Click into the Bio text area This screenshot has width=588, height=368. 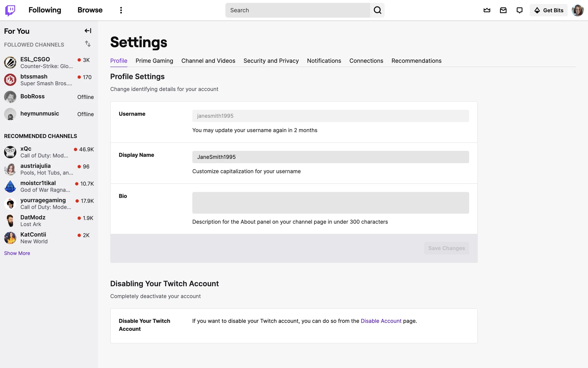click(x=330, y=203)
